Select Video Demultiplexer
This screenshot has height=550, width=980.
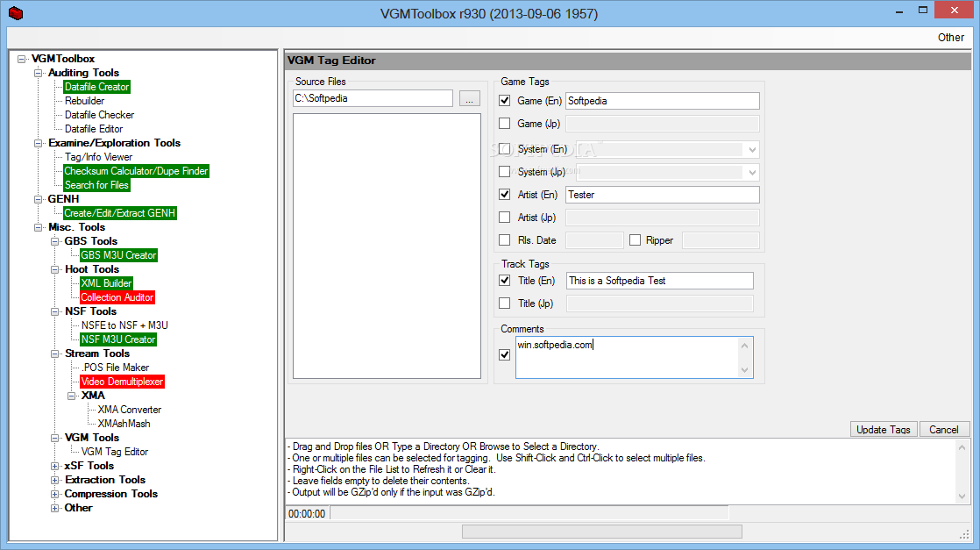122,382
